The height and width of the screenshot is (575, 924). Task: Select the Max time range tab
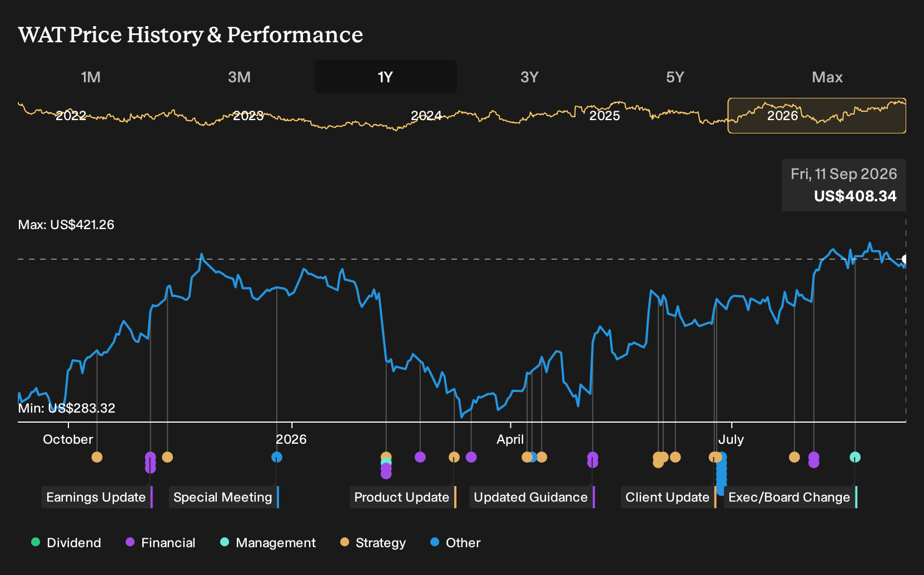pos(827,77)
